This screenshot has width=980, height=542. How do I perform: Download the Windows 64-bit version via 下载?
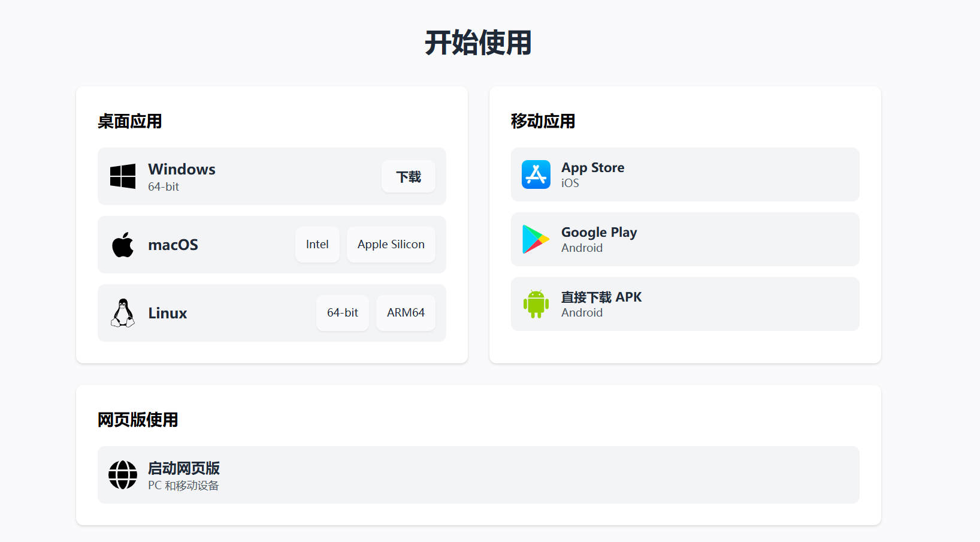tap(409, 176)
